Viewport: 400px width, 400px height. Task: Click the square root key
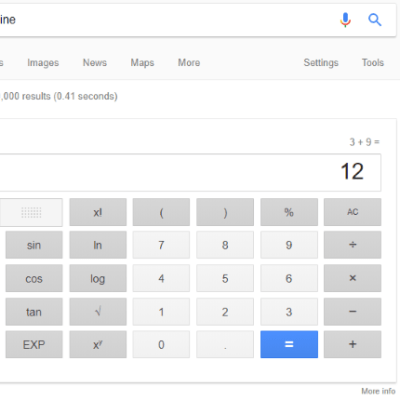click(x=98, y=312)
